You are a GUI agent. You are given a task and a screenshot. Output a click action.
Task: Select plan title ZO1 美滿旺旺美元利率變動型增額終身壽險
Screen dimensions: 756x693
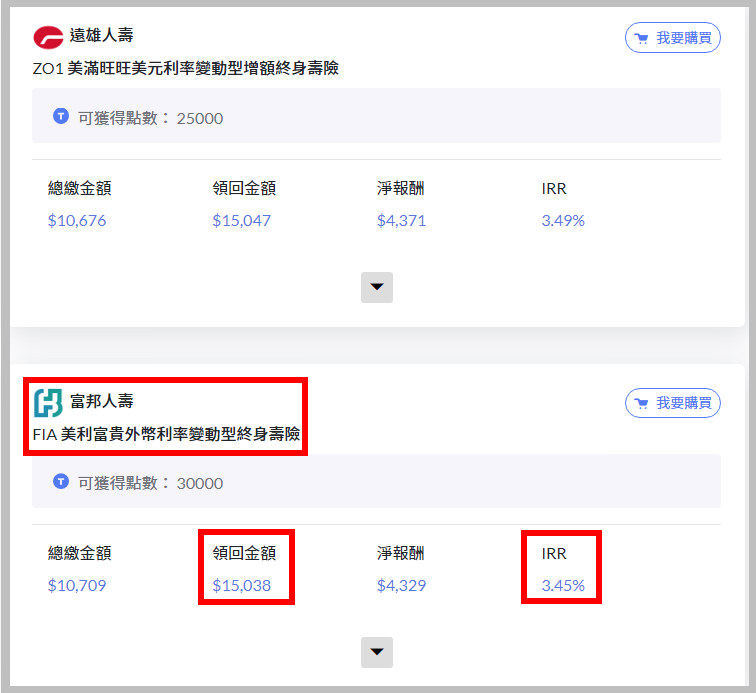(186, 68)
